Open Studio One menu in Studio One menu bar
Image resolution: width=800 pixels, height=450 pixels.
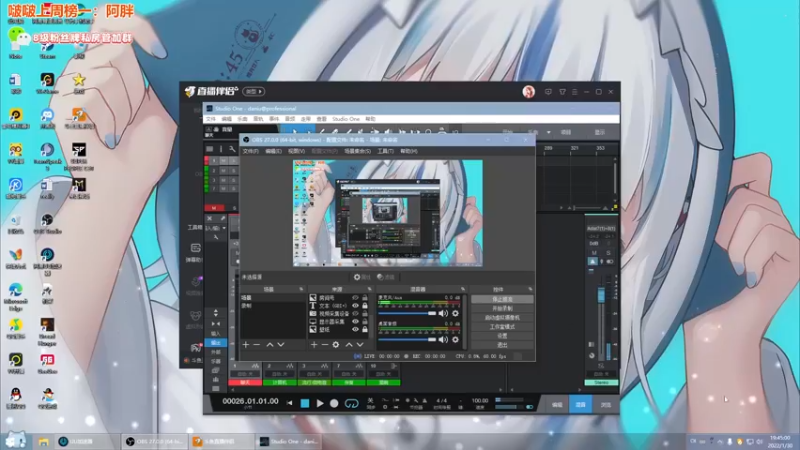(346, 119)
